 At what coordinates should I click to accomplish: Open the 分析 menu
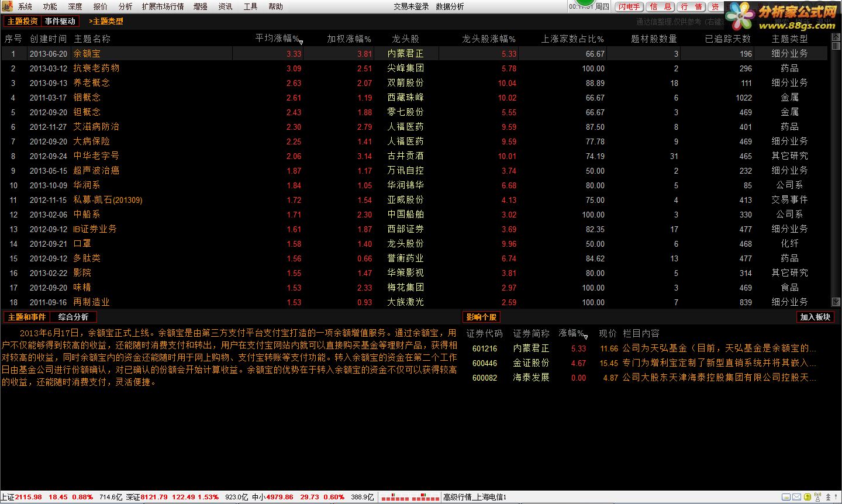pyautogui.click(x=125, y=6)
